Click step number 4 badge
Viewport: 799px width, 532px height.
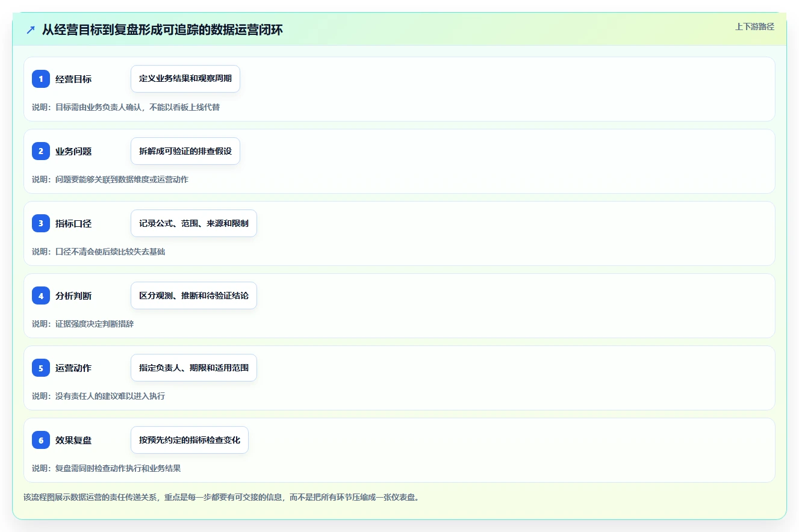[x=41, y=295]
